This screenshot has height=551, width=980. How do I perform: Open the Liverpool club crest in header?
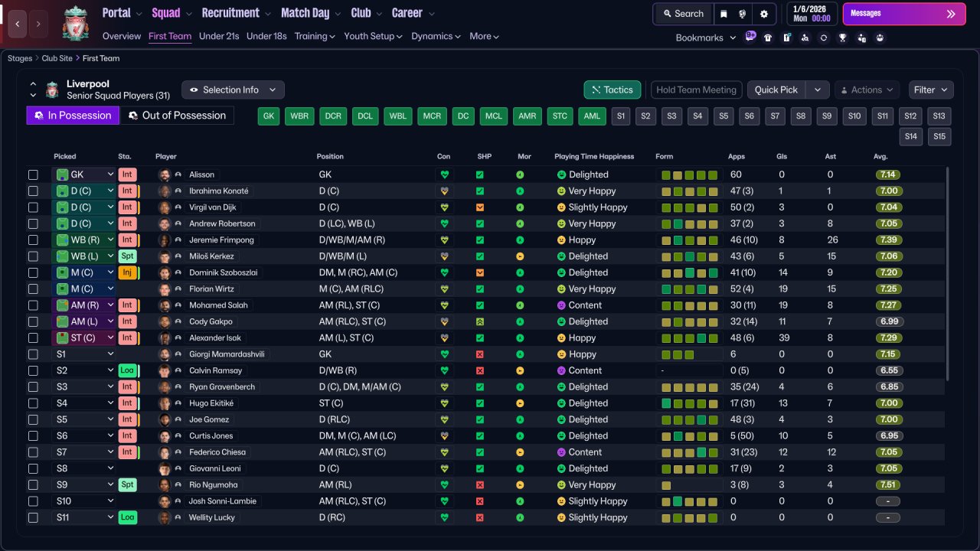[x=75, y=23]
